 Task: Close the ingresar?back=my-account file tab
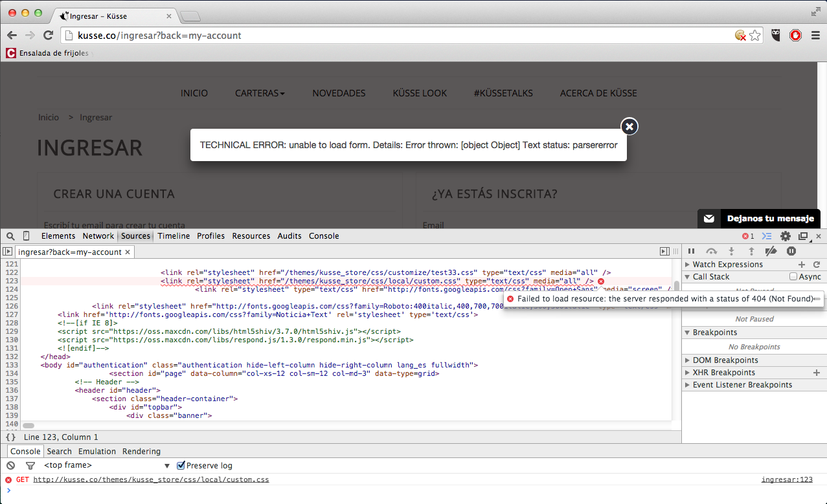click(128, 252)
